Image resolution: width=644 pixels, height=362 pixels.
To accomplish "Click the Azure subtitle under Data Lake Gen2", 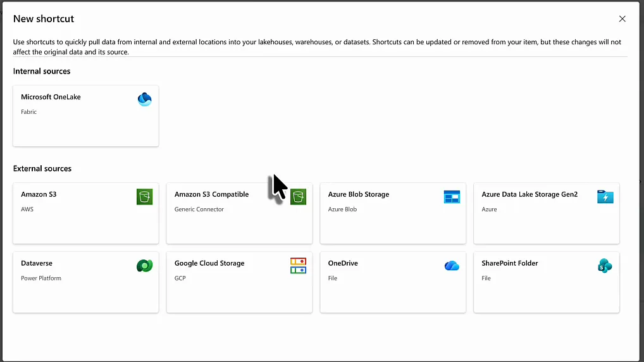I will (489, 209).
